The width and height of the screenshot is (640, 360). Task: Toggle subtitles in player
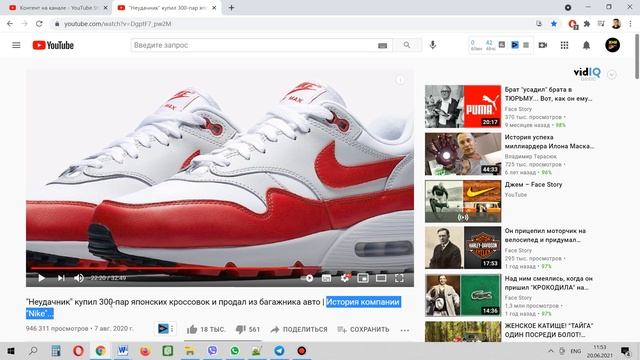pos(326,278)
